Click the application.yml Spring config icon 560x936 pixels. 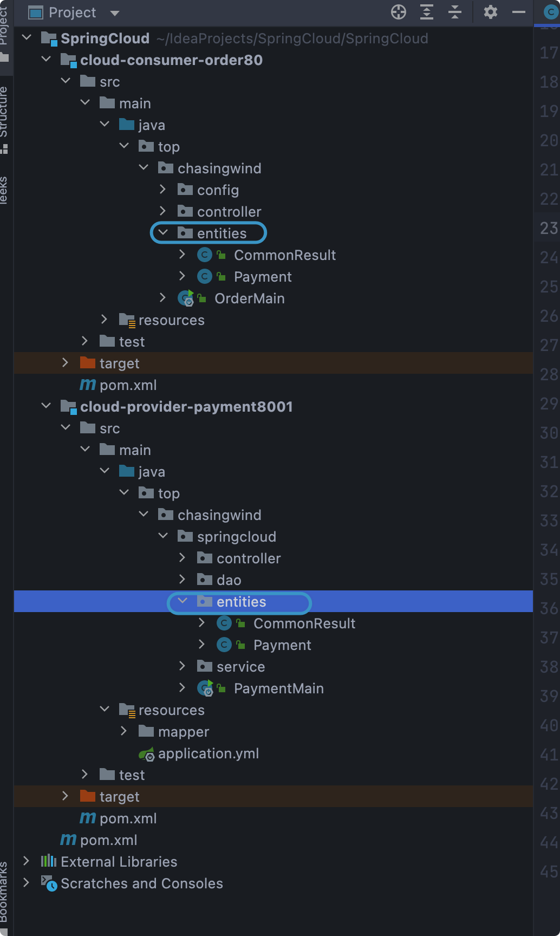click(147, 754)
